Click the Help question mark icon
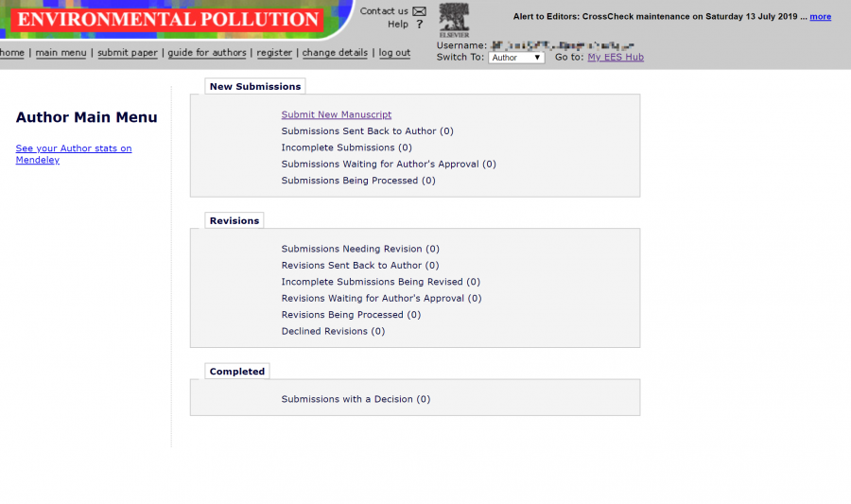851x504 pixels. [419, 25]
